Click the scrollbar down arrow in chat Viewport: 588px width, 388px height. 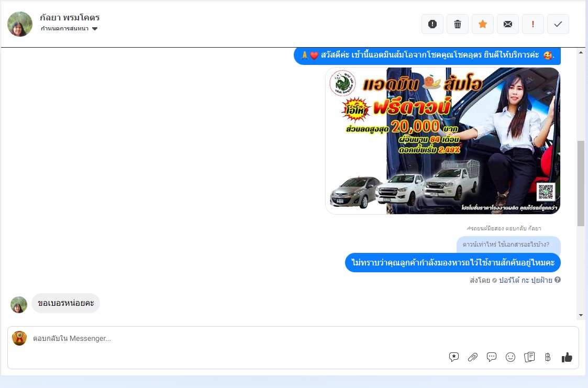coord(581,315)
